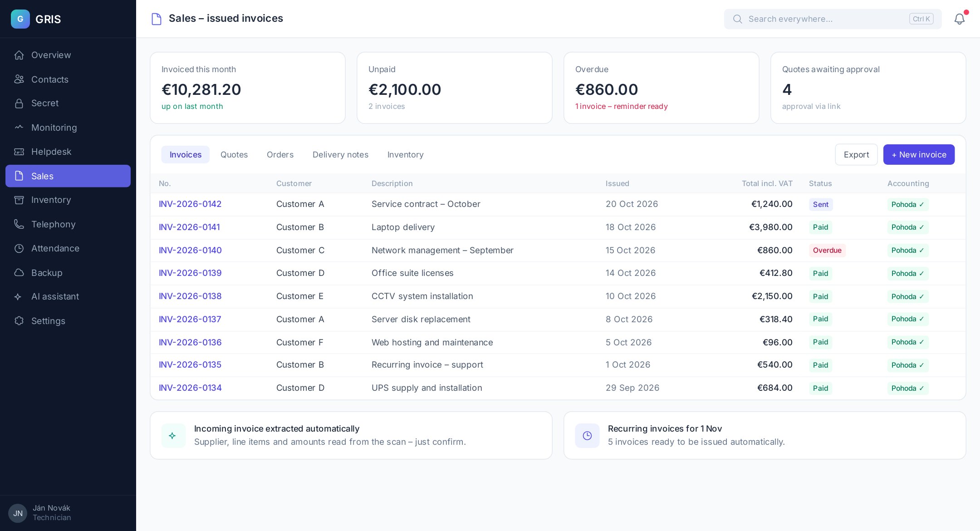
Task: Open the Invoiced this month card
Action: pyautogui.click(x=248, y=88)
